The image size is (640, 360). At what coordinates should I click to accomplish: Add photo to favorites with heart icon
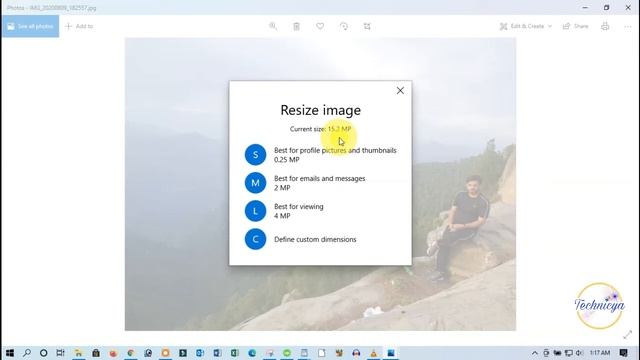320,26
